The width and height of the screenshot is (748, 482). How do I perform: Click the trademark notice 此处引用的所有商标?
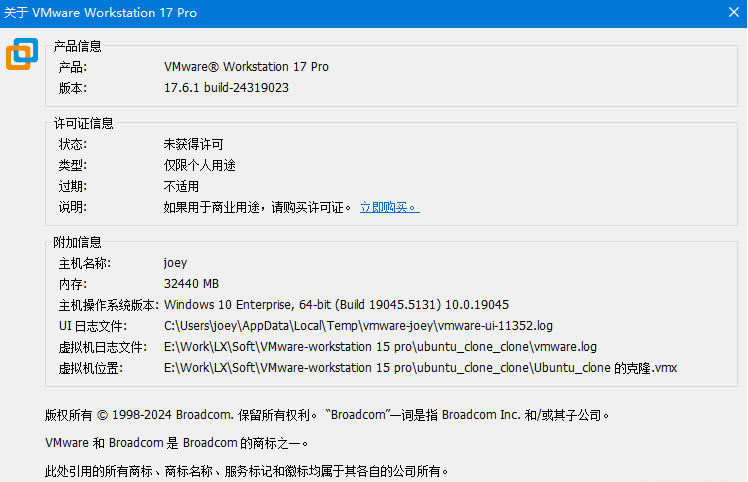point(247,472)
